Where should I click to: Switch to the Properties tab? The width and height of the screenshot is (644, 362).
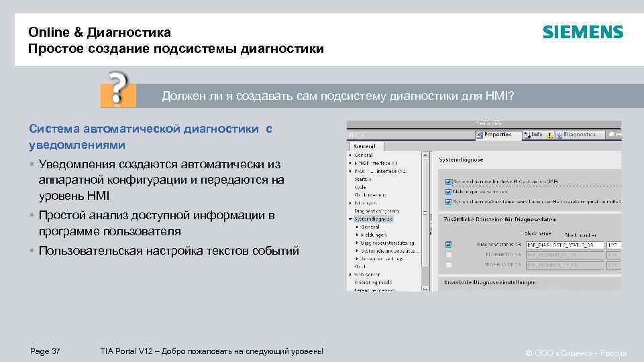pos(497,135)
